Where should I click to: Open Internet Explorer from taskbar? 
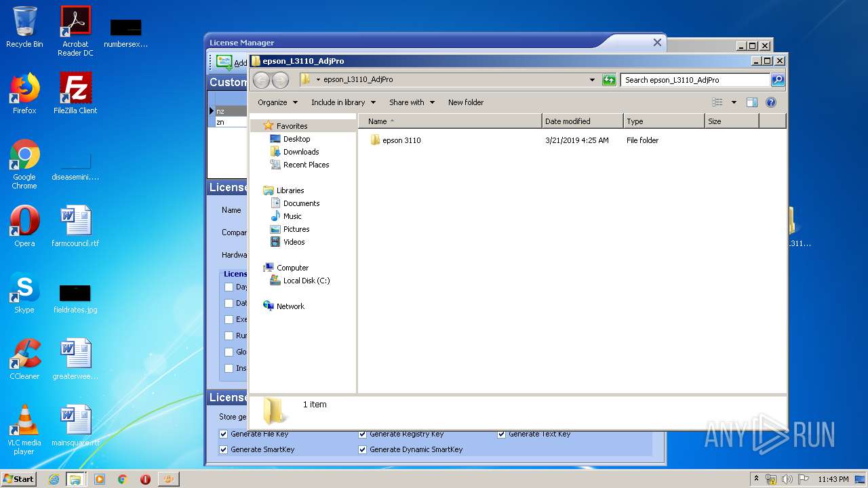(54, 479)
